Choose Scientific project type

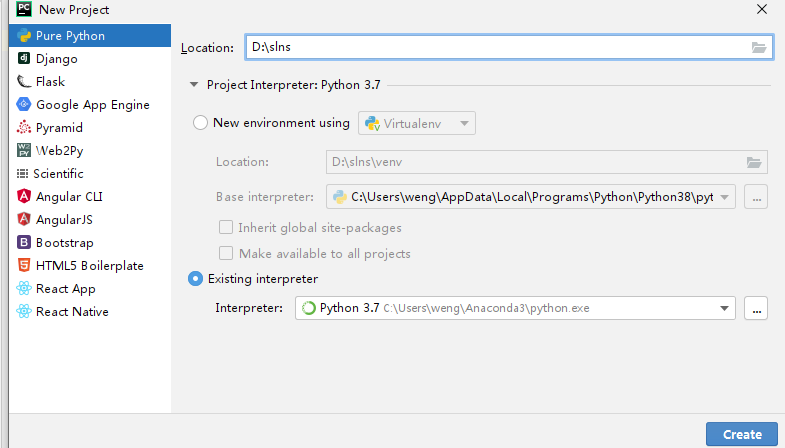click(x=58, y=174)
